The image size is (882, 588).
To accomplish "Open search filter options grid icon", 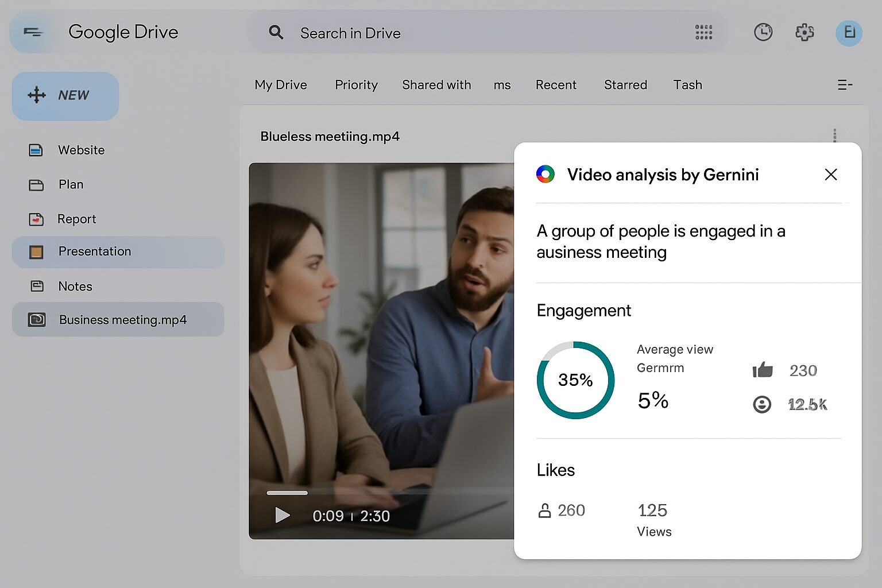I will coord(703,32).
